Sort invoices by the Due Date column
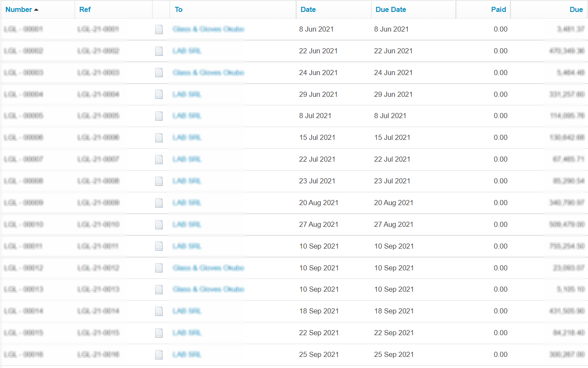The height and width of the screenshot is (368, 588). 391,9
